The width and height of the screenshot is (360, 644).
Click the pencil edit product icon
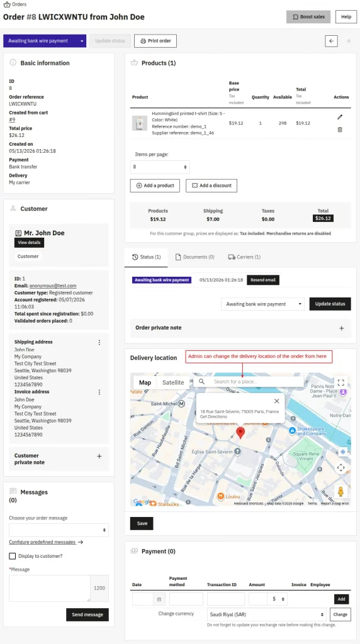(x=339, y=117)
